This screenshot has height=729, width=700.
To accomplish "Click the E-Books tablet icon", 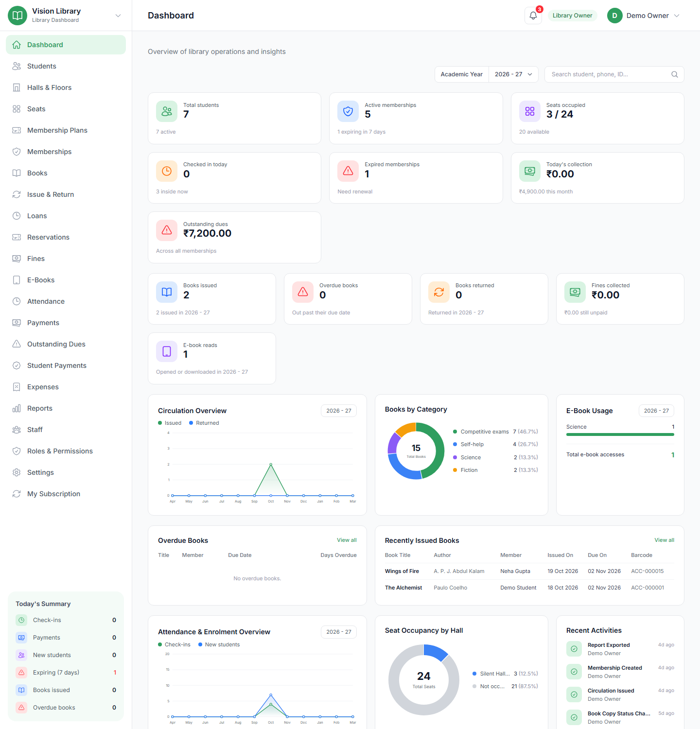I will 17,280.
